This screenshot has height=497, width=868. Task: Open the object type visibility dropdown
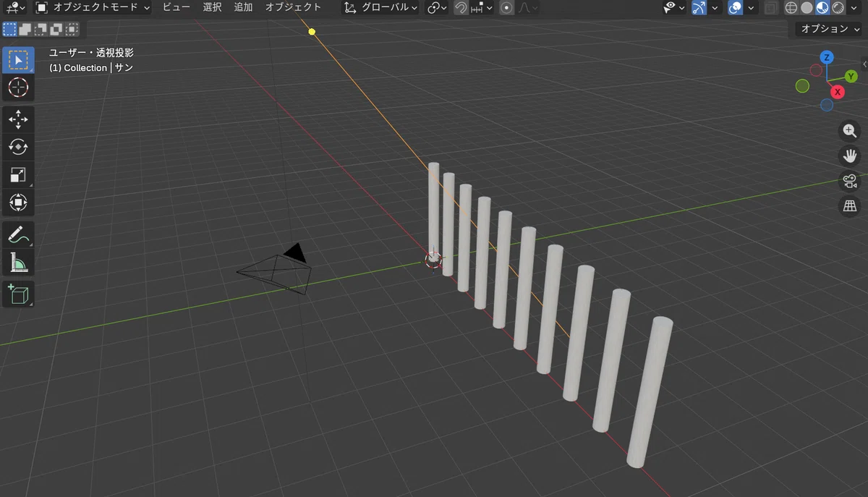pyautogui.click(x=674, y=7)
